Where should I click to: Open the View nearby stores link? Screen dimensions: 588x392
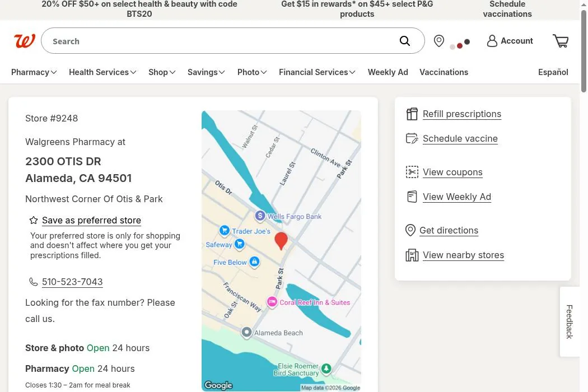[463, 255]
